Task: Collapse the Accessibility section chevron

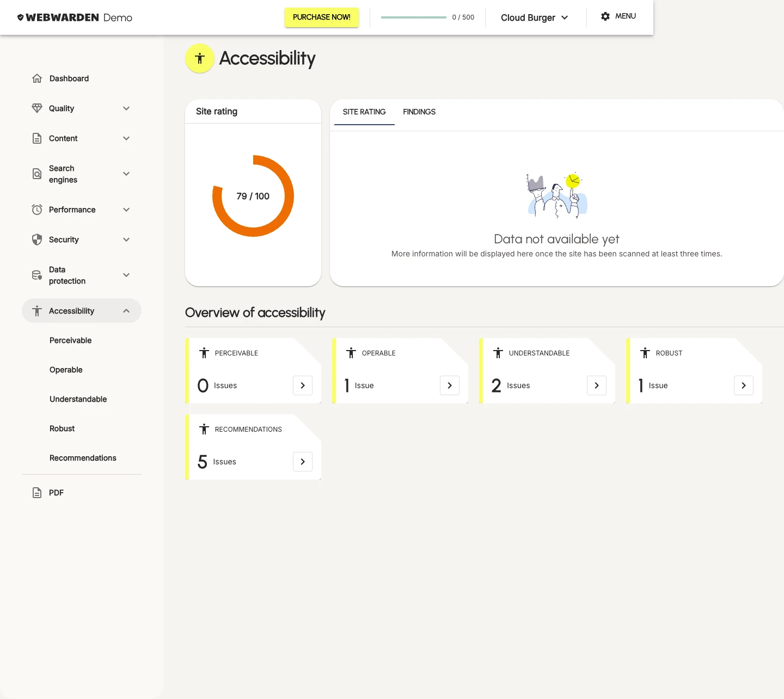Action: 126,310
